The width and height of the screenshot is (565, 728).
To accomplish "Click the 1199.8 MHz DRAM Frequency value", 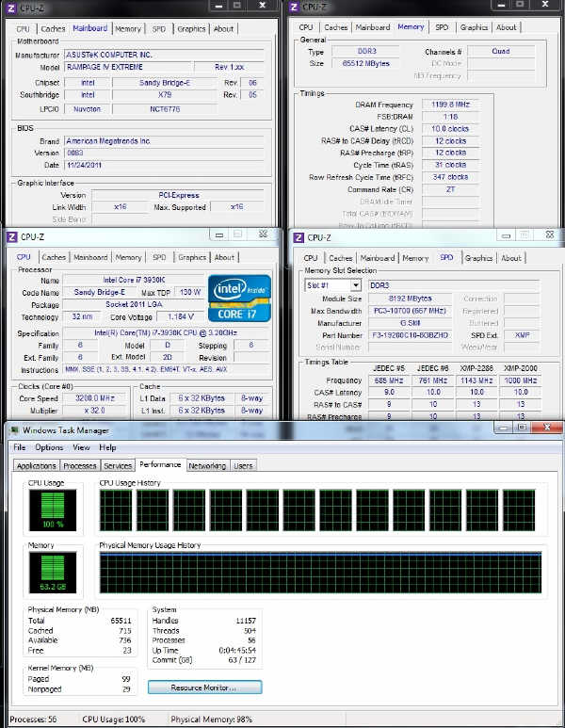I will coord(450,105).
